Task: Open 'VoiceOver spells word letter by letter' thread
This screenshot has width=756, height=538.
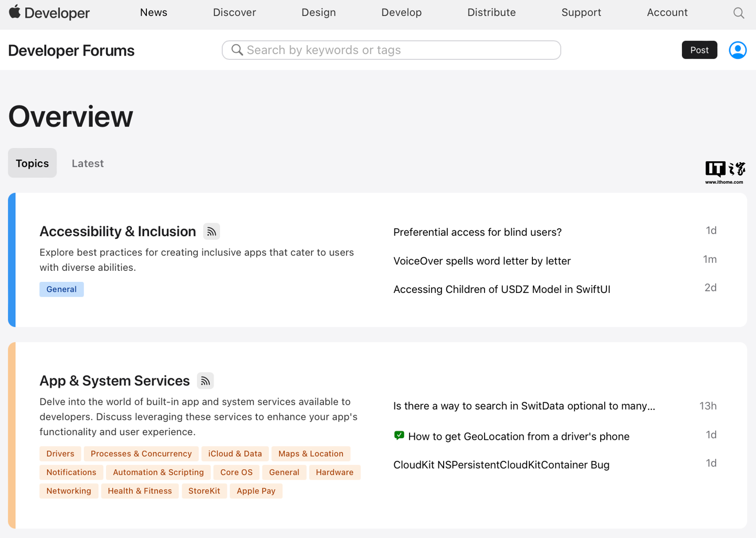Action: [x=481, y=261]
